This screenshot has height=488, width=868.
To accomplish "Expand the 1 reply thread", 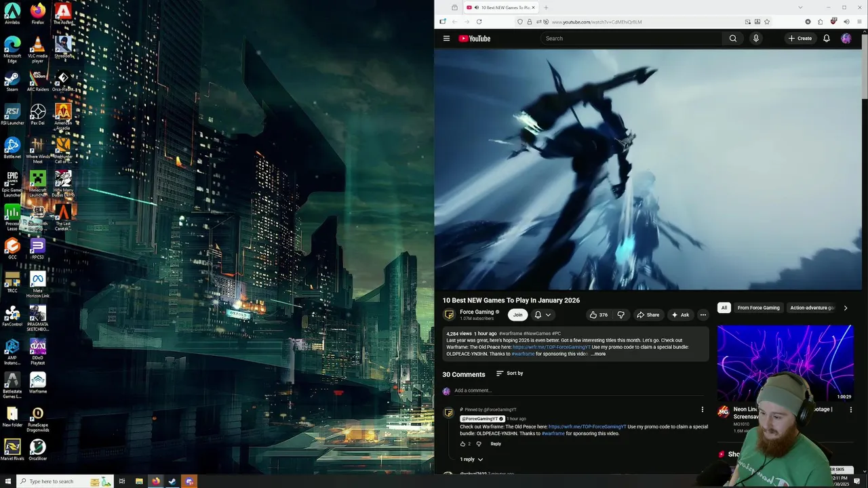I will (x=471, y=460).
